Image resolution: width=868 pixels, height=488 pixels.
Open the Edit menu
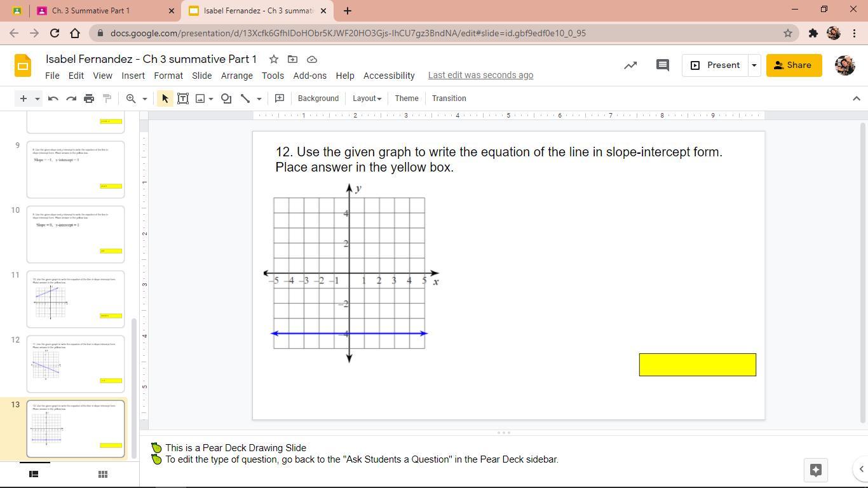pyautogui.click(x=76, y=76)
